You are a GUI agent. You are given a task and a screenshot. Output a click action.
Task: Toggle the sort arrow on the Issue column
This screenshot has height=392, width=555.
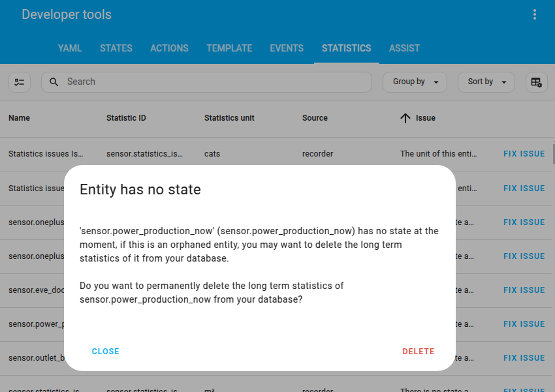click(405, 118)
